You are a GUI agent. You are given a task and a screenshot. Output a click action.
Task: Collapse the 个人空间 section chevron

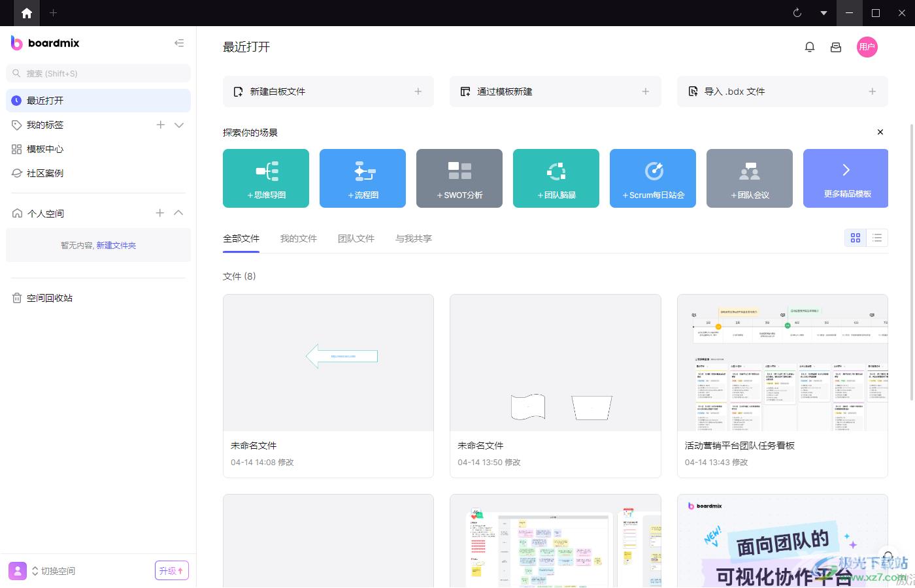pyautogui.click(x=178, y=213)
